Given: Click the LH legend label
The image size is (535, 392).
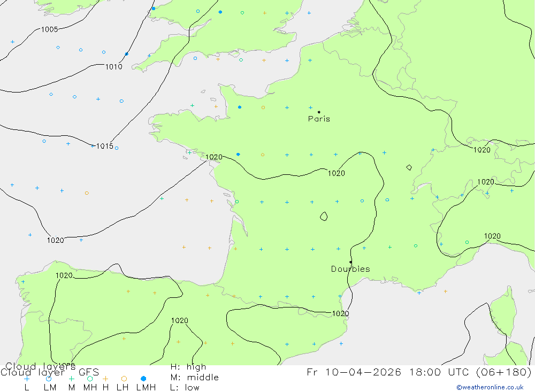Looking at the screenshot, I should coord(123,388).
